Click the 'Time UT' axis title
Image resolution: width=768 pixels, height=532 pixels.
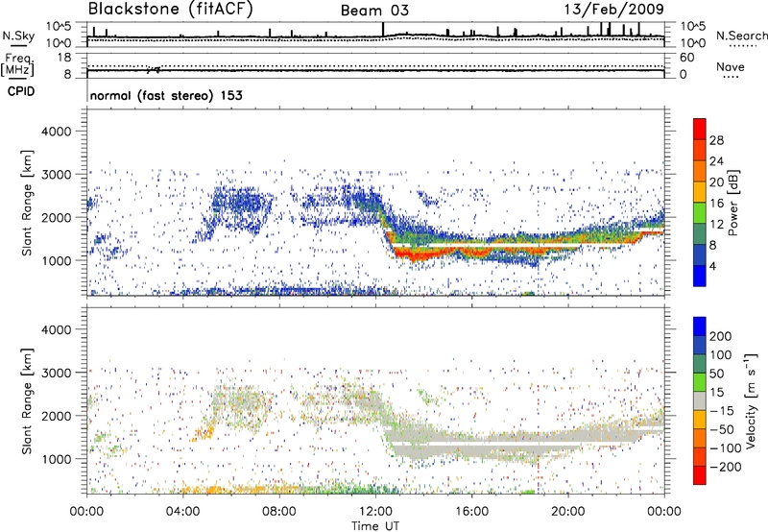click(x=375, y=526)
